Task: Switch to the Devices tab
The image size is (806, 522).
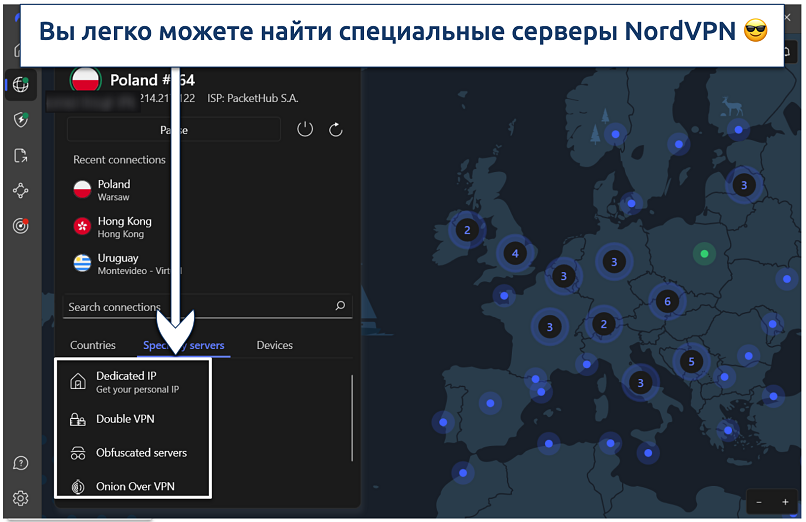Action: coord(274,345)
